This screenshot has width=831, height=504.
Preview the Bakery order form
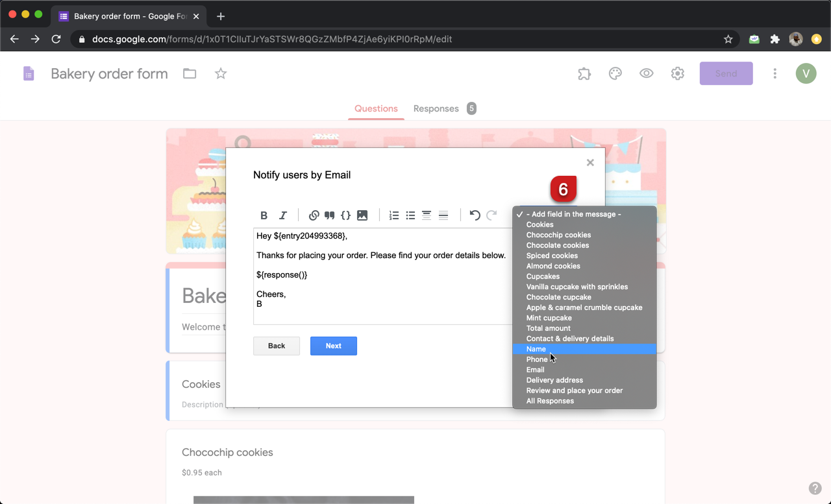(646, 73)
